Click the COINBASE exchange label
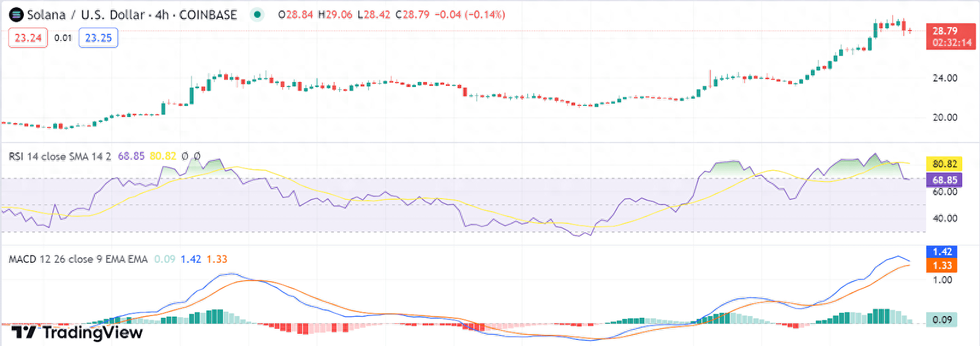This screenshot has height=346, width=980. pos(208,15)
